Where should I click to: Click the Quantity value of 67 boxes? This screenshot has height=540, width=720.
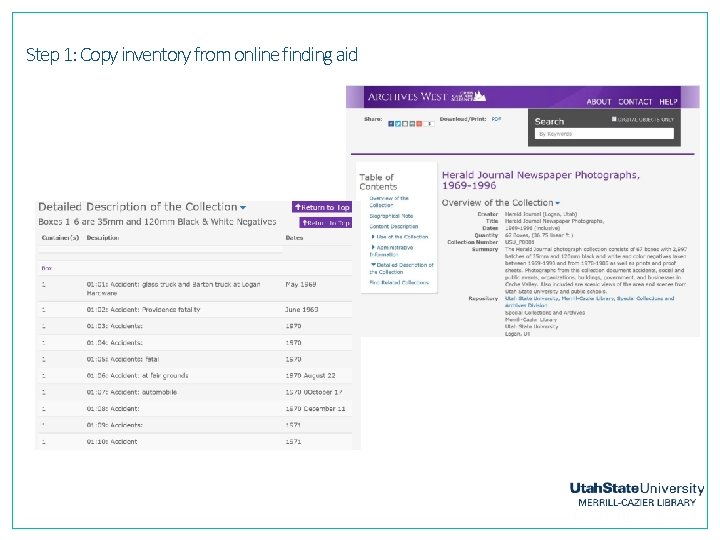[539, 235]
